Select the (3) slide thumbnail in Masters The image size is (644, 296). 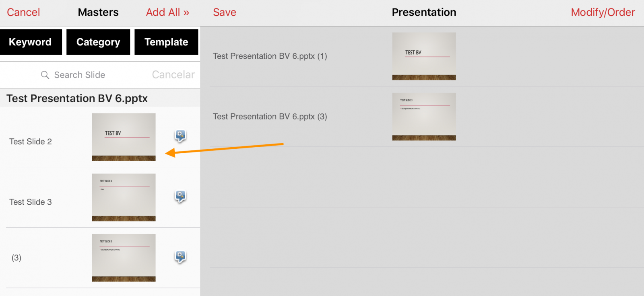tap(124, 257)
